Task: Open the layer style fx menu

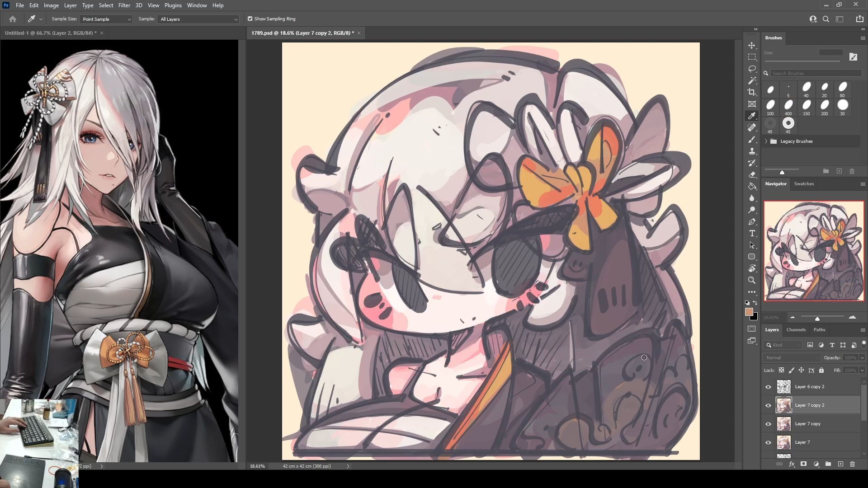Action: (x=792, y=464)
